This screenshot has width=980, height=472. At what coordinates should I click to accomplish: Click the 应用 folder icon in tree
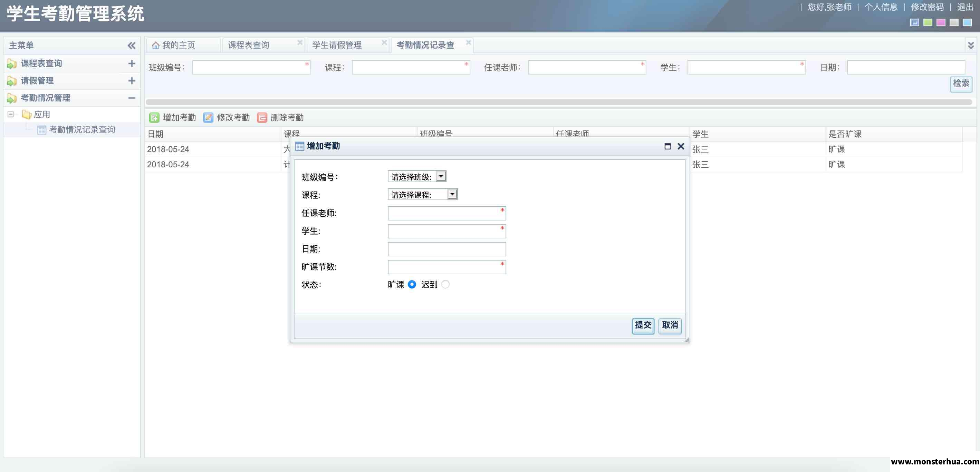point(26,114)
